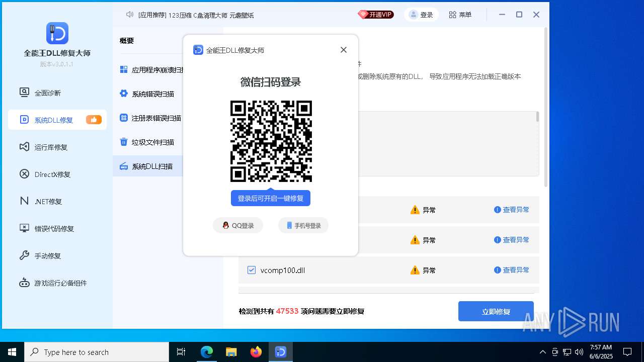Select 系统DLL修复 sidebar item

click(57, 120)
